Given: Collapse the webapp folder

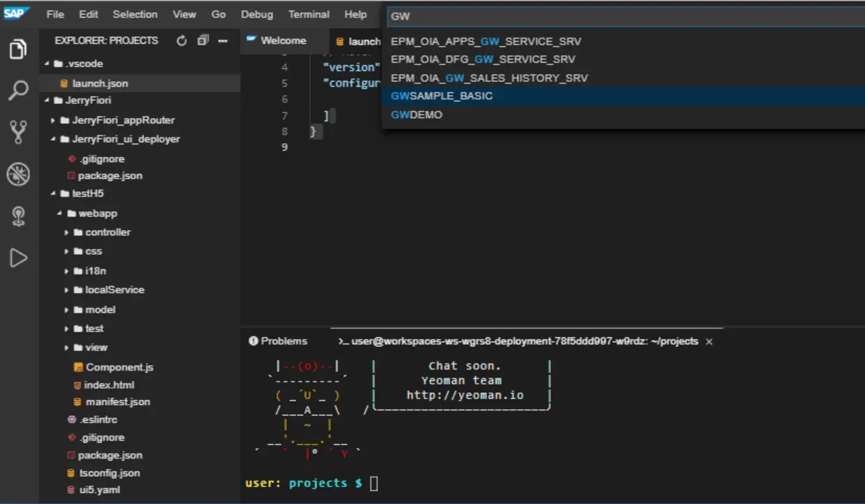Looking at the screenshot, I should pyautogui.click(x=97, y=213).
